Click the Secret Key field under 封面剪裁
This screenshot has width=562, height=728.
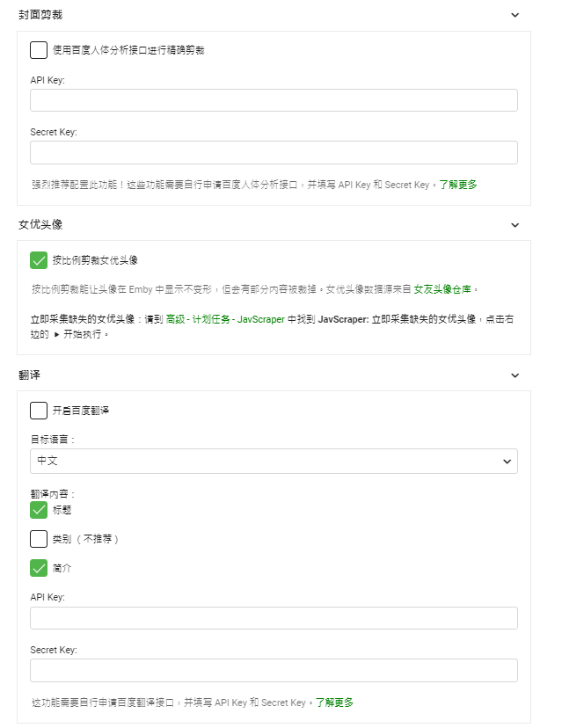click(273, 152)
